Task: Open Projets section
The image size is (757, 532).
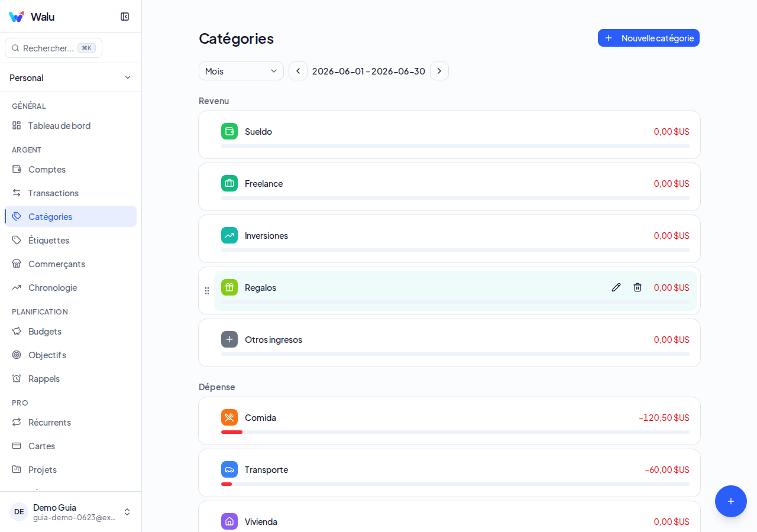Action: 70,469
